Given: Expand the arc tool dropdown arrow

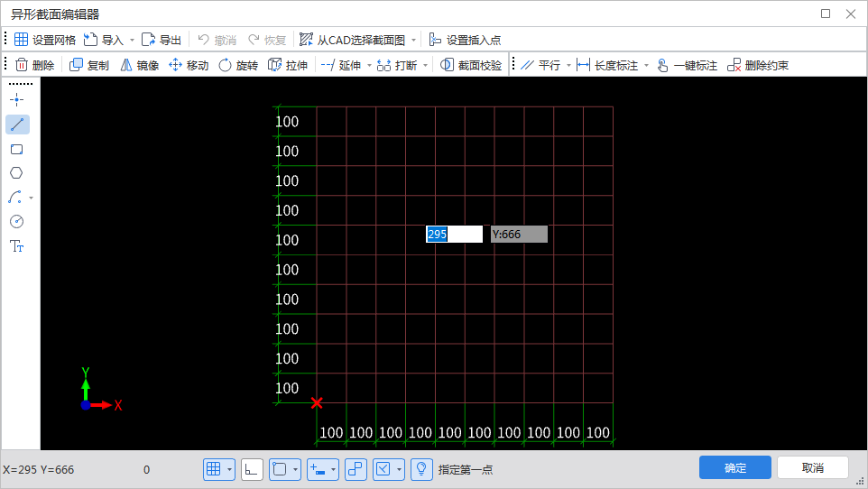Looking at the screenshot, I should point(31,198).
